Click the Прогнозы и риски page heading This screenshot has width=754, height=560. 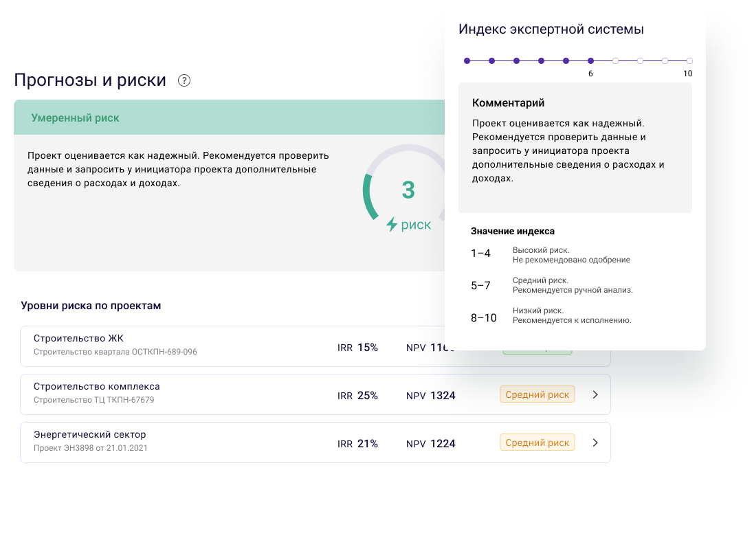coord(90,80)
